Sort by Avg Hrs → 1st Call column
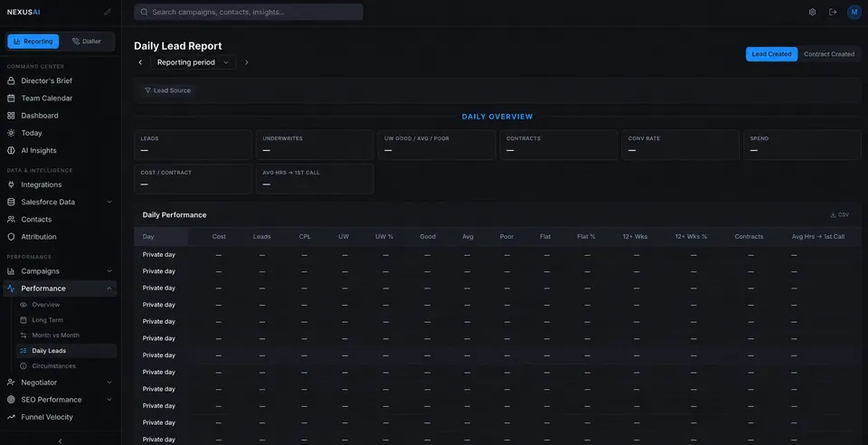 point(817,236)
